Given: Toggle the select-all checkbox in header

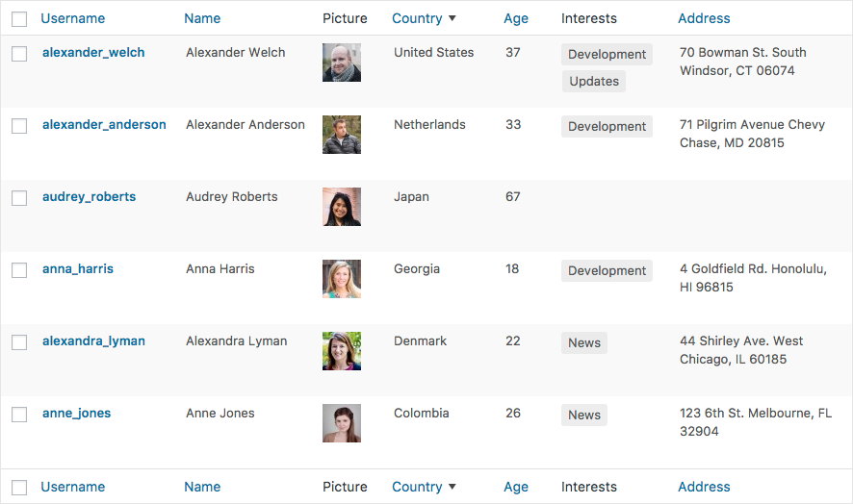Looking at the screenshot, I should pos(19,19).
